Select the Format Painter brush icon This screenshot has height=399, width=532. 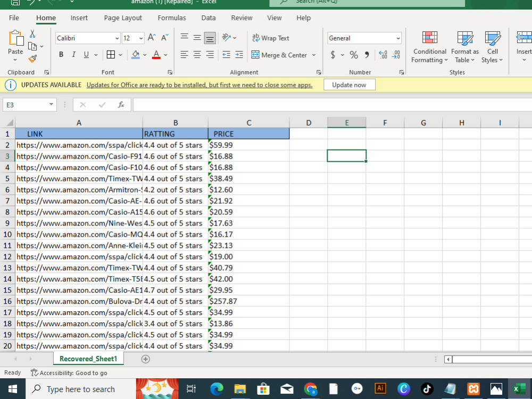[x=32, y=59]
